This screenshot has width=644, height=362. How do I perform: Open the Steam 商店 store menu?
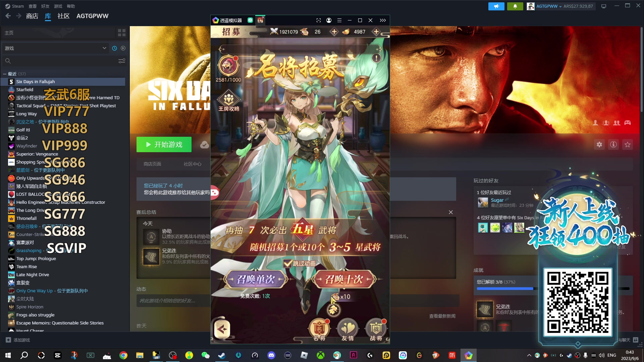[x=32, y=16]
